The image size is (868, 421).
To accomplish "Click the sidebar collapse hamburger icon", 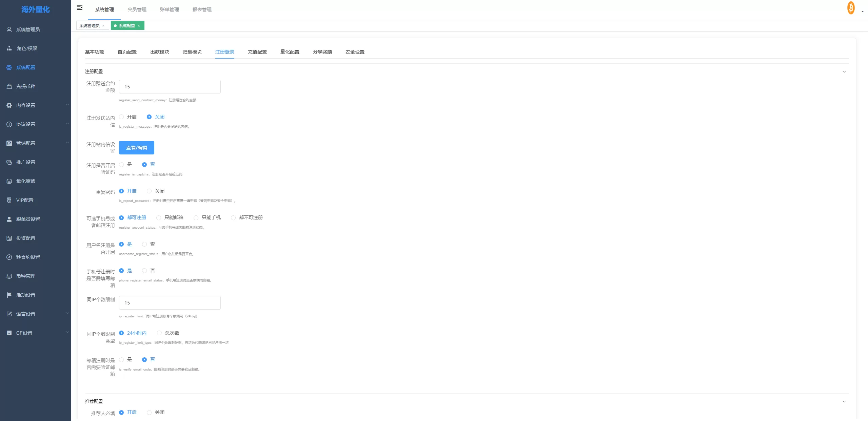I will pyautogui.click(x=80, y=7).
